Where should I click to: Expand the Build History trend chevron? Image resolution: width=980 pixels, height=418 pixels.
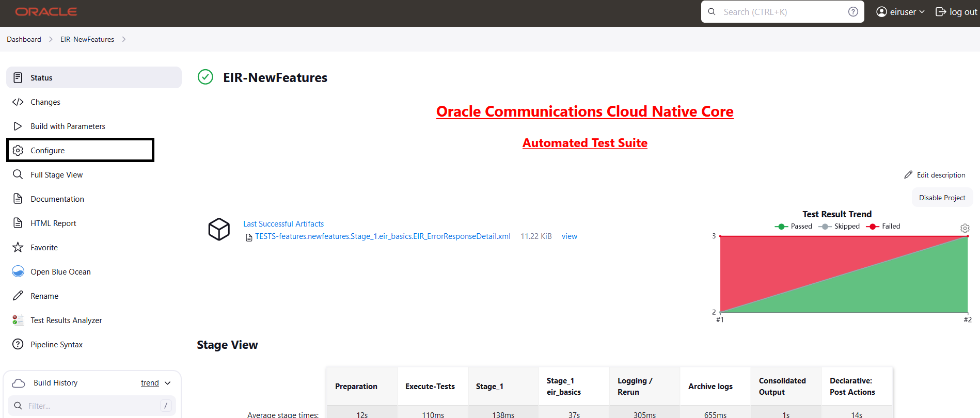point(167,383)
